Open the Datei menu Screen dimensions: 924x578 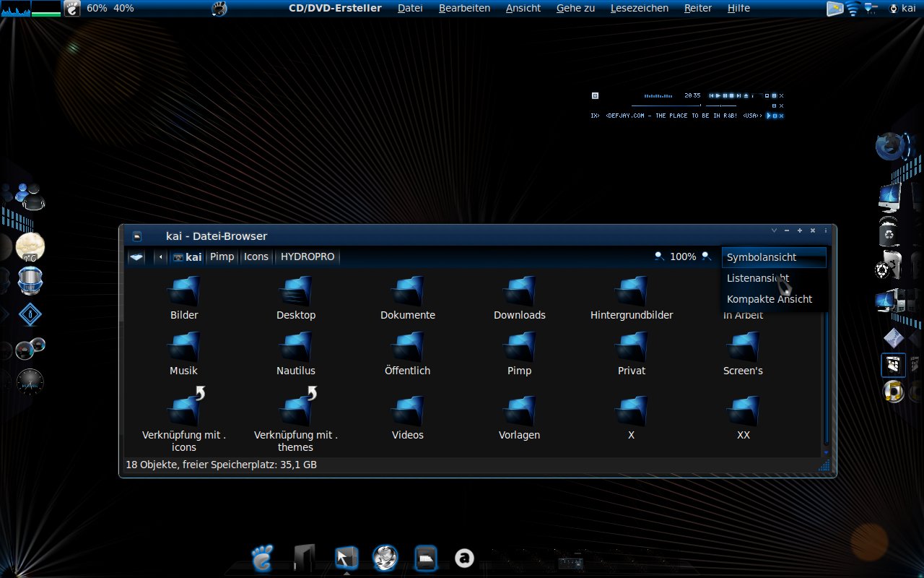(x=410, y=8)
